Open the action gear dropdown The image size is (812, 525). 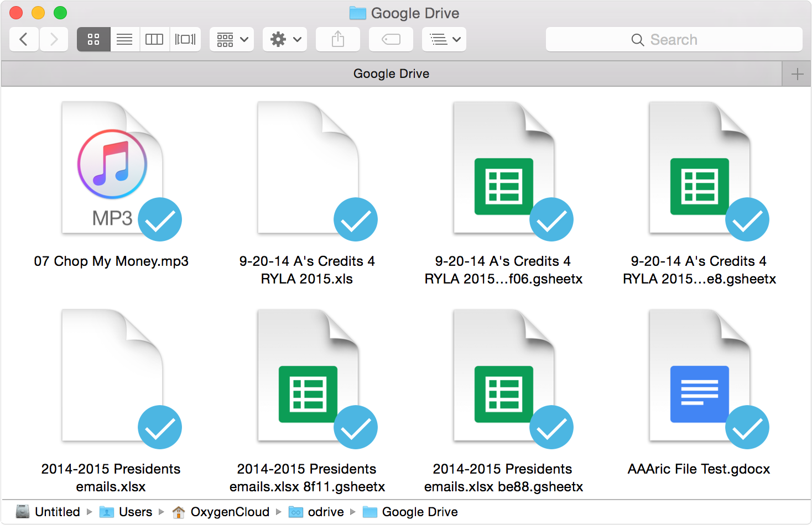(284, 39)
